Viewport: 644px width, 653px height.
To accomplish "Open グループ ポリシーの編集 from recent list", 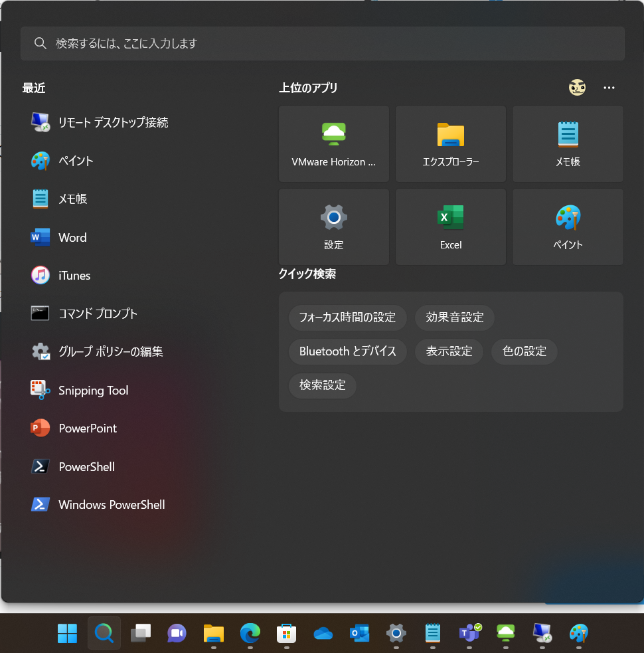I will 98,351.
